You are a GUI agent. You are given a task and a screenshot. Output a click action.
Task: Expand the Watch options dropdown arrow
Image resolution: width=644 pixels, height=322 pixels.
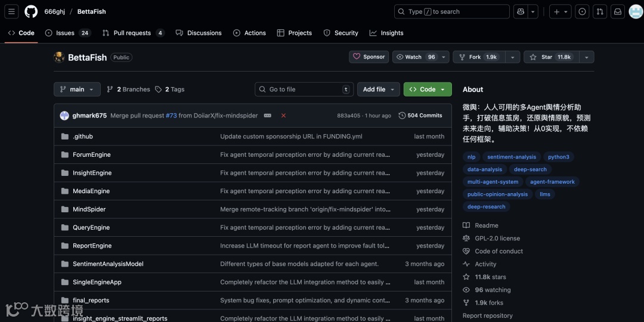pyautogui.click(x=444, y=57)
